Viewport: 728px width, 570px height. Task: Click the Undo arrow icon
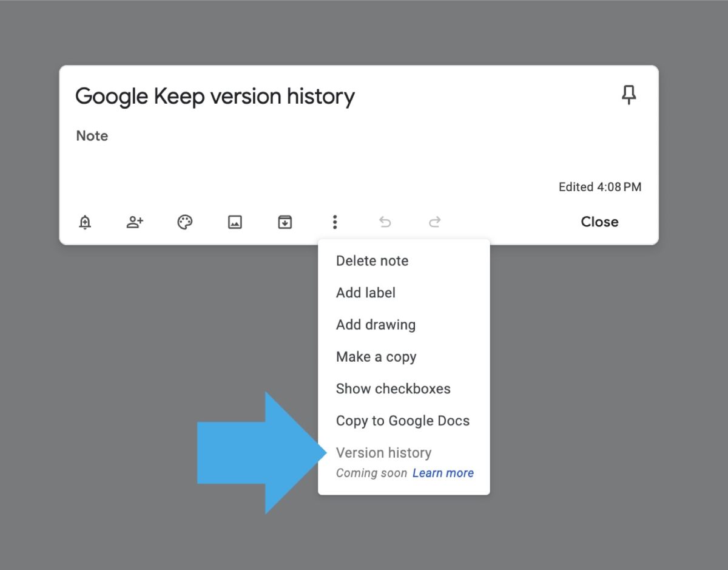pos(385,222)
